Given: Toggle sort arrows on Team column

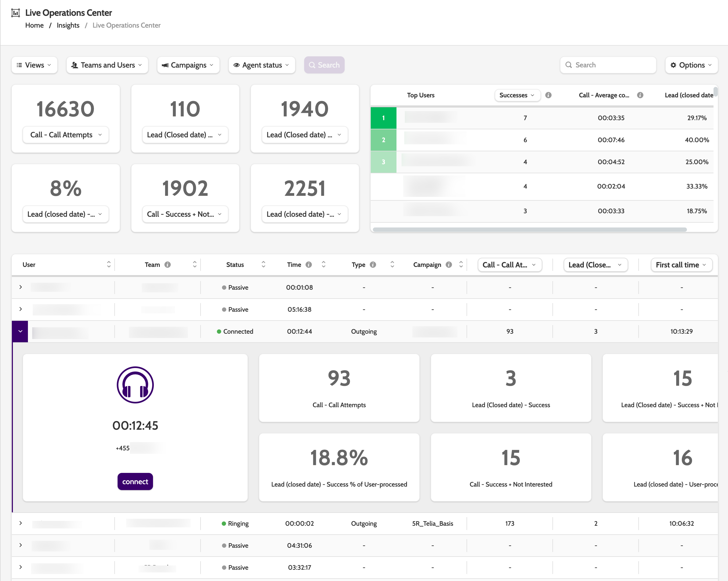Looking at the screenshot, I should click(195, 264).
